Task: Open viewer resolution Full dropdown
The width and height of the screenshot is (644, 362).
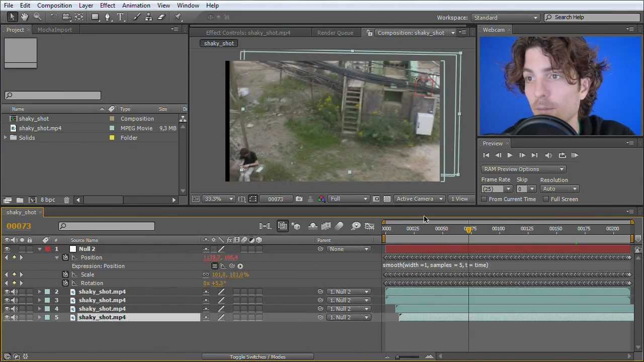Action: [349, 199]
